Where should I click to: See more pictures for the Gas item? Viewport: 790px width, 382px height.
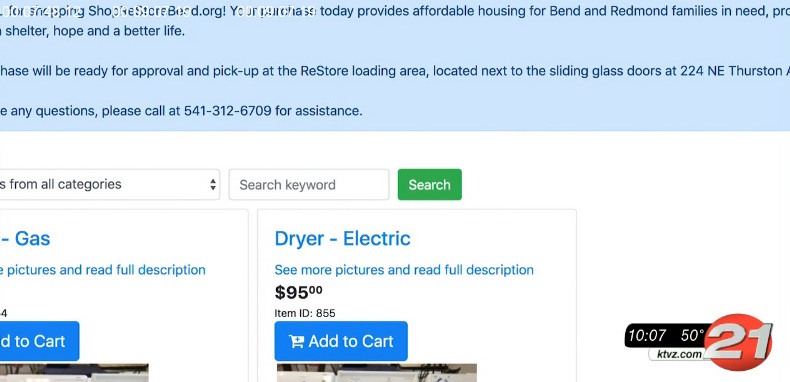[x=103, y=270]
